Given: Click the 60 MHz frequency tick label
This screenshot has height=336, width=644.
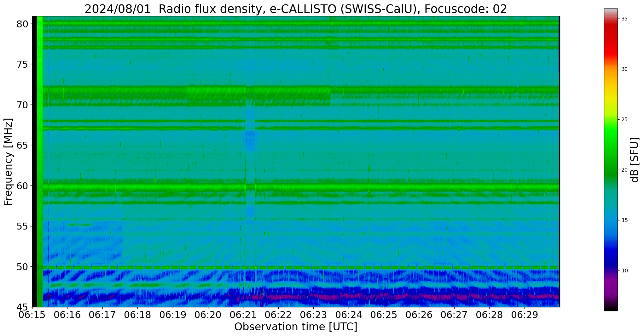Looking at the screenshot, I should [22, 186].
